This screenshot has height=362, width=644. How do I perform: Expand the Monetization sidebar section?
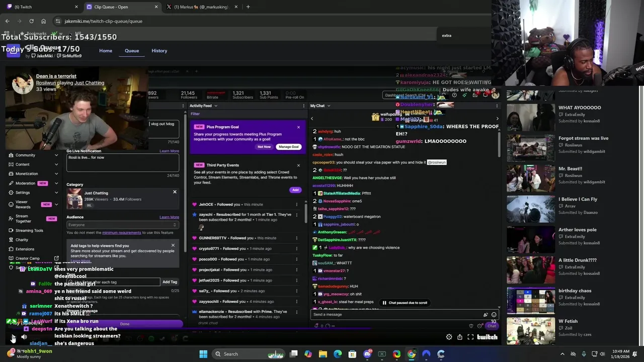(x=56, y=173)
